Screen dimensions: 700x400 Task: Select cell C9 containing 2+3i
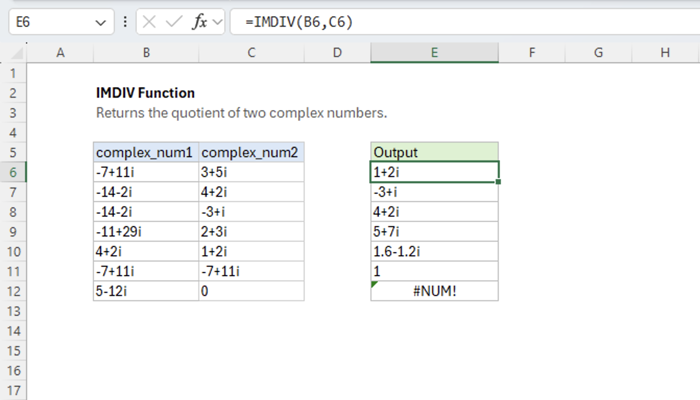tap(251, 232)
